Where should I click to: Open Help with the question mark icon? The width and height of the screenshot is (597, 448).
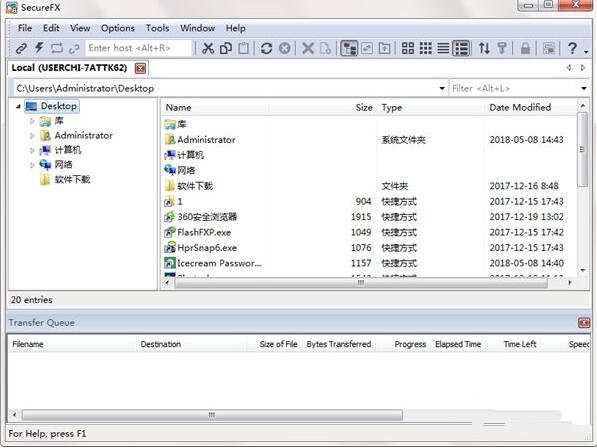[572, 48]
